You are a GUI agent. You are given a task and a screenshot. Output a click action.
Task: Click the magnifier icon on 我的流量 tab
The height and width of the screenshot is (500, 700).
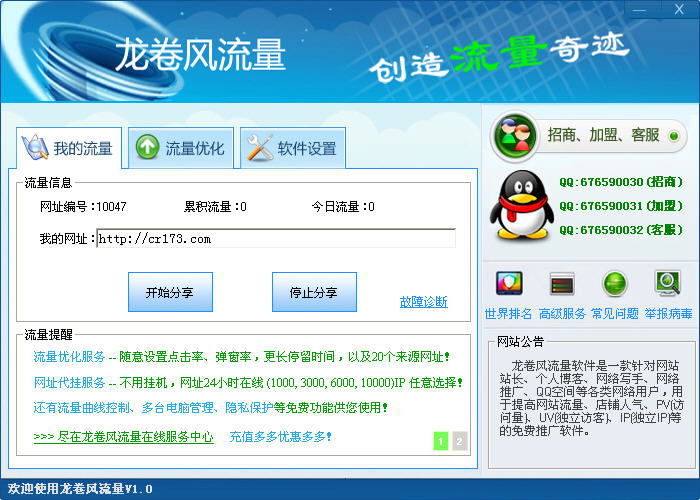(x=35, y=147)
